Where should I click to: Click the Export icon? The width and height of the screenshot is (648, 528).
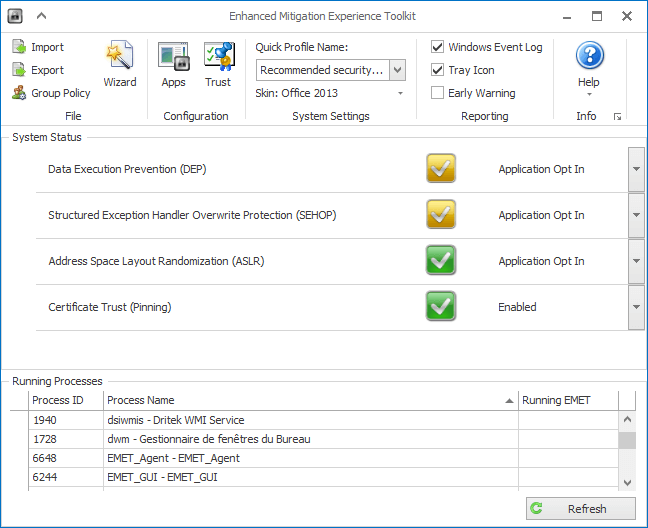[x=20, y=70]
